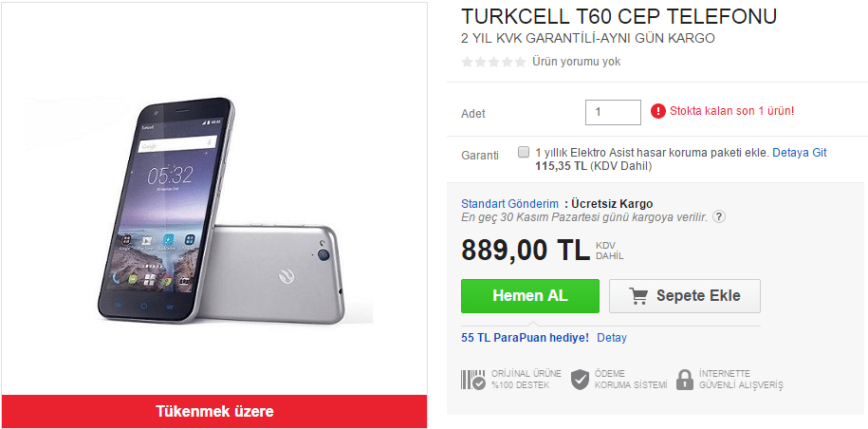The height and width of the screenshot is (429, 868).
Task: Click the barcode Orijinal Ürüne %100 Destek icon
Action: (473, 380)
